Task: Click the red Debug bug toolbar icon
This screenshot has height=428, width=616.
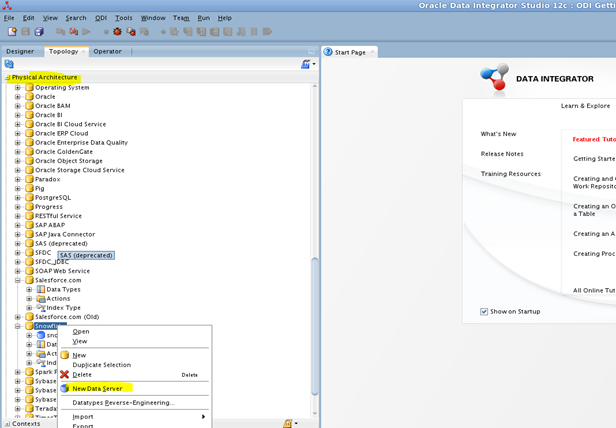Action: coord(117,31)
